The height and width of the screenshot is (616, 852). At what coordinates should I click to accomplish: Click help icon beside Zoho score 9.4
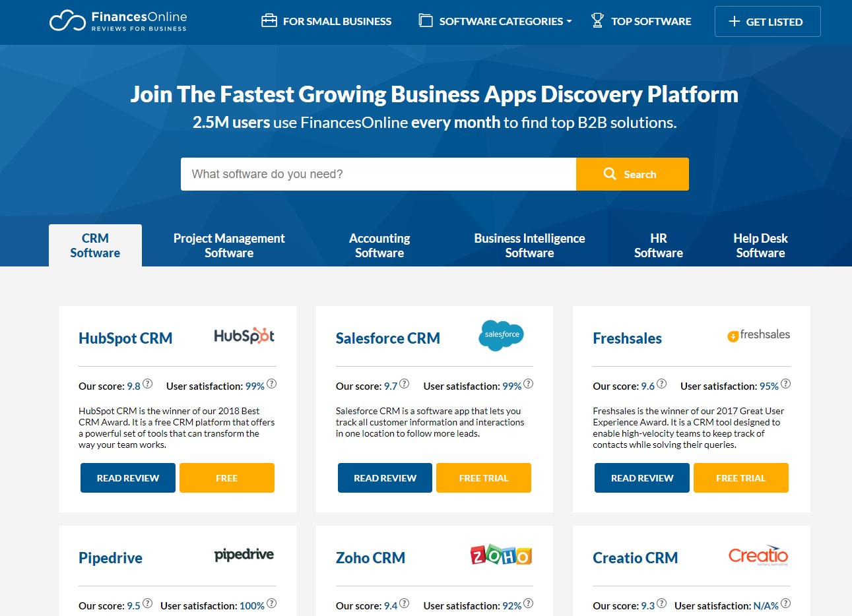[405, 603]
